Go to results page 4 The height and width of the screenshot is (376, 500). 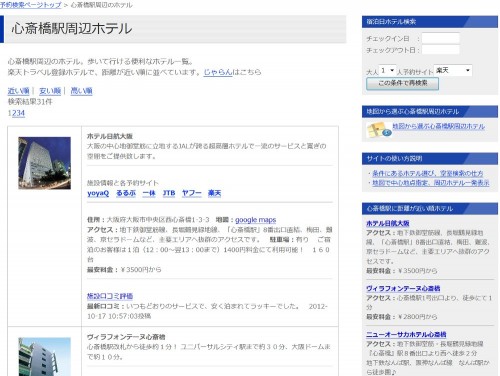[x=22, y=113]
